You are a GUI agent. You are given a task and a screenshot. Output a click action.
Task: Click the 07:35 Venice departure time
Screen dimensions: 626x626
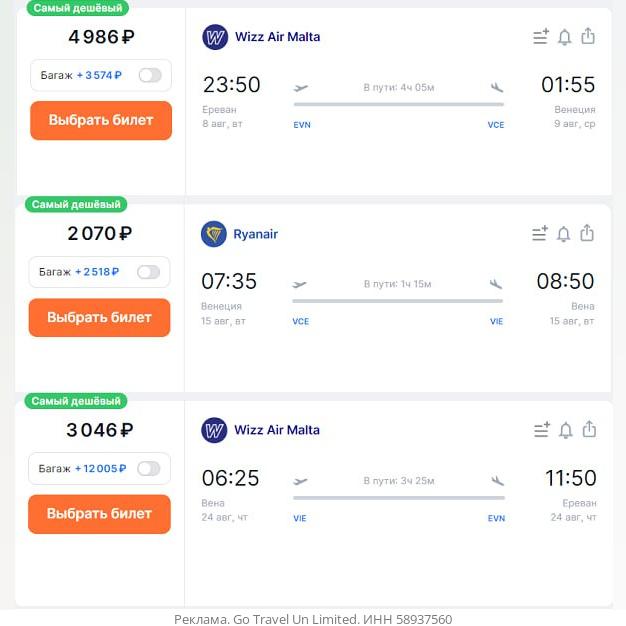point(230,282)
